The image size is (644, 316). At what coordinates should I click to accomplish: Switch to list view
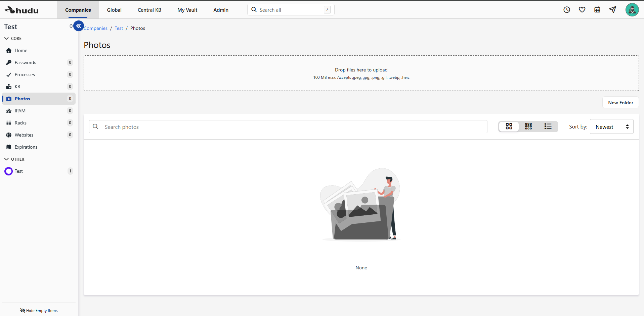(x=548, y=126)
